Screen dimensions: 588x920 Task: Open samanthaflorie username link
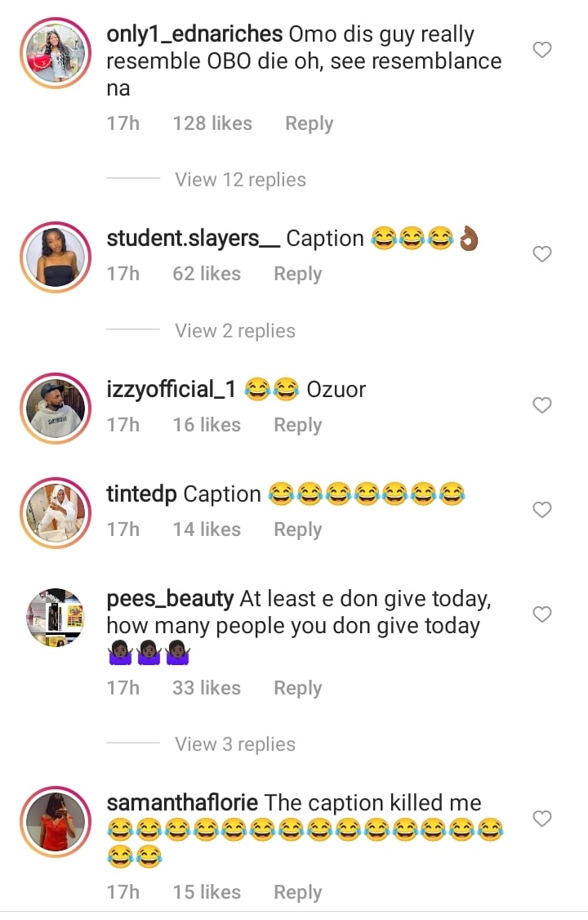pos(182,803)
